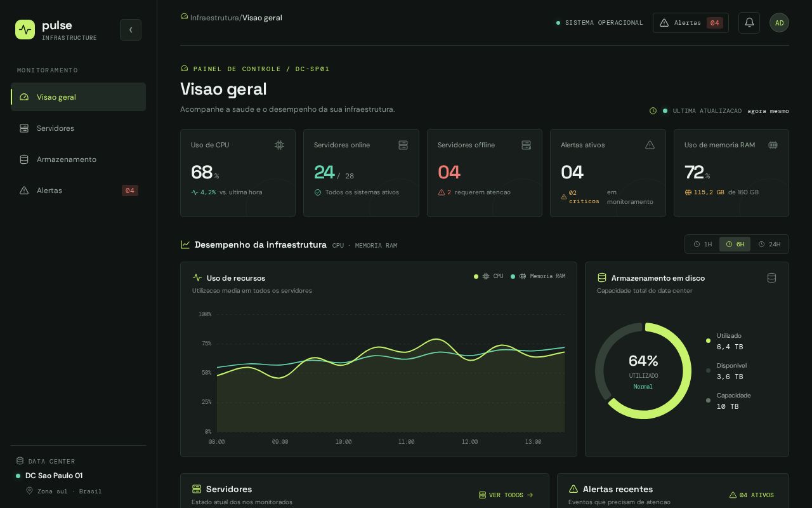Click the Disponivel 3,6 TB legend entry
Image resolution: width=812 pixels, height=508 pixels.
[726, 371]
